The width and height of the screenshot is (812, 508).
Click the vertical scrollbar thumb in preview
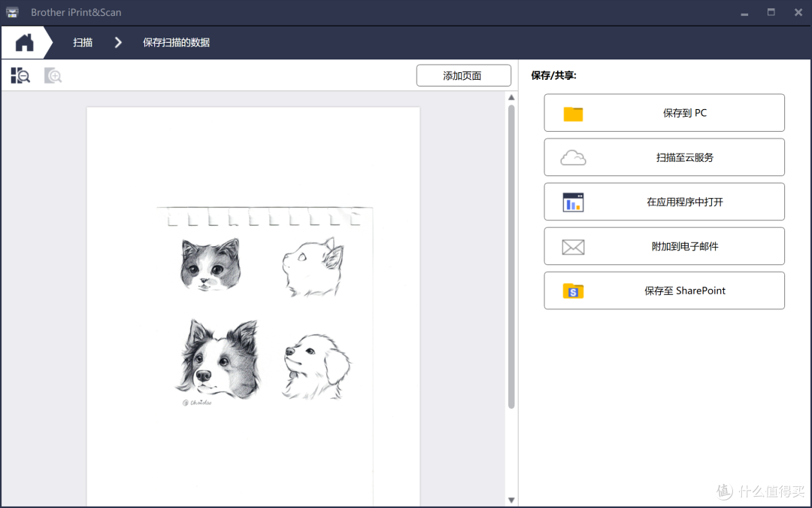pos(512,257)
